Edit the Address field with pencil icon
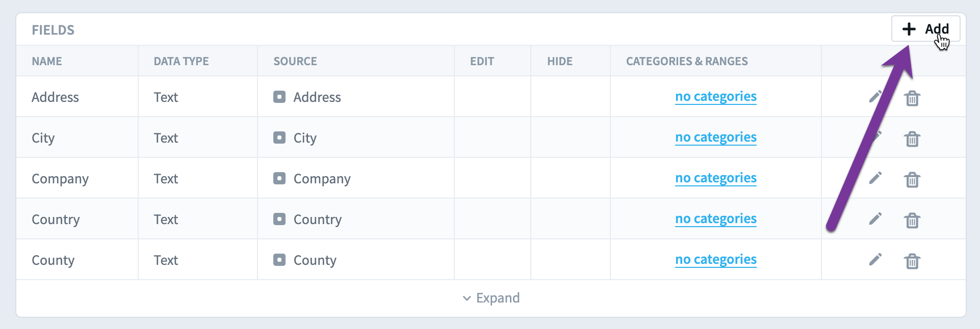 875,96
